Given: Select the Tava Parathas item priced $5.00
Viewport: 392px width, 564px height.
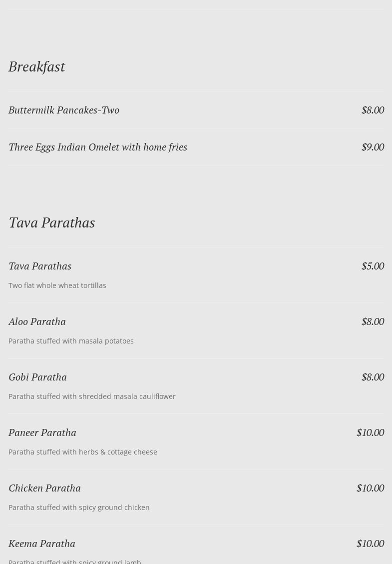Looking at the screenshot, I should (40, 266).
